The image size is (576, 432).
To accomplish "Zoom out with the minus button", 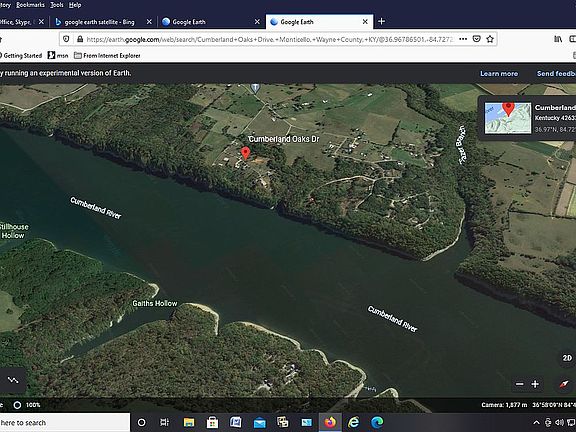I will [x=519, y=384].
